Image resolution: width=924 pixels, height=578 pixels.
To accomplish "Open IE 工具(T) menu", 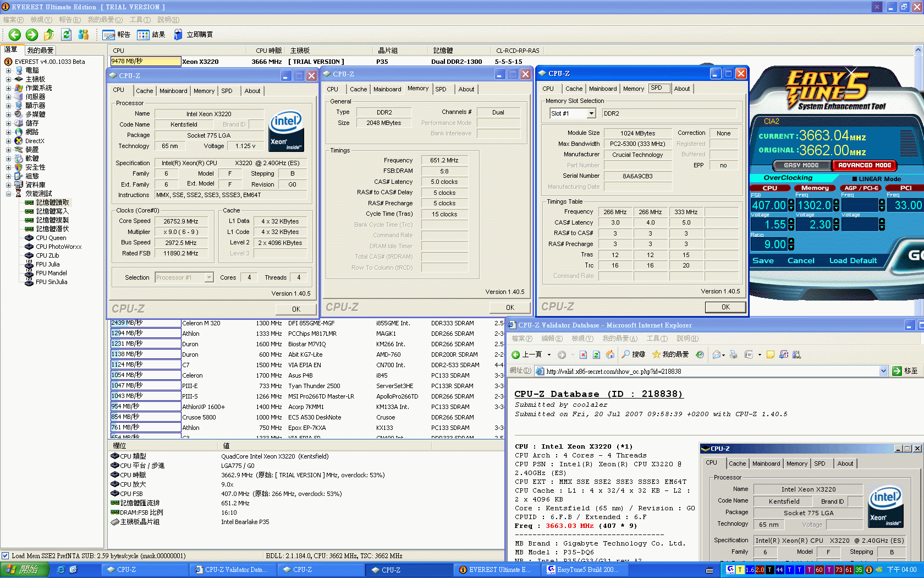I will click(657, 339).
